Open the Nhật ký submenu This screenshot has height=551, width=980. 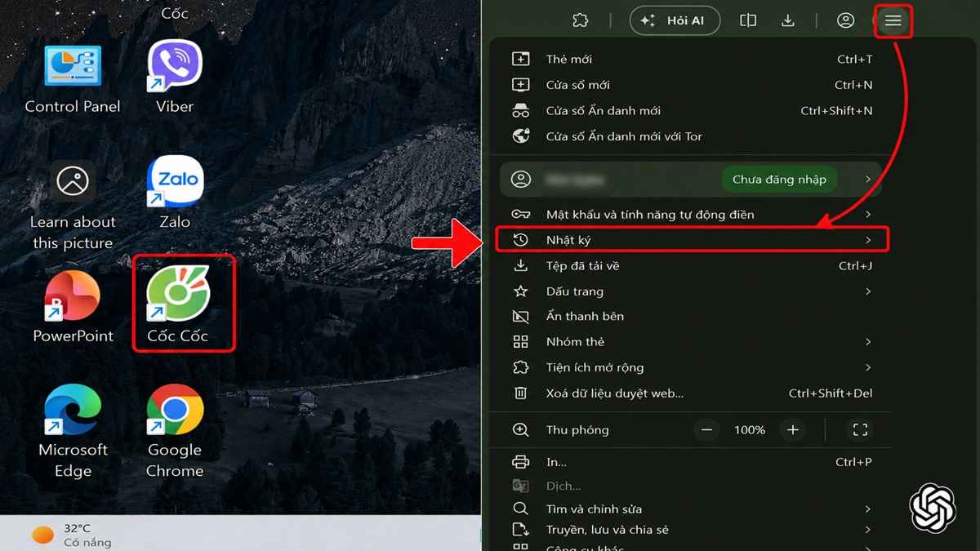692,240
